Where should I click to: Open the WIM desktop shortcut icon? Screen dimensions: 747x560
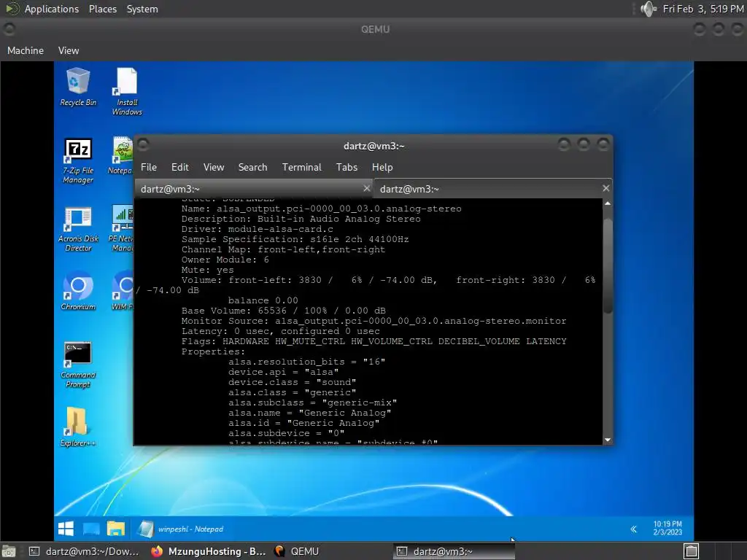(123, 290)
